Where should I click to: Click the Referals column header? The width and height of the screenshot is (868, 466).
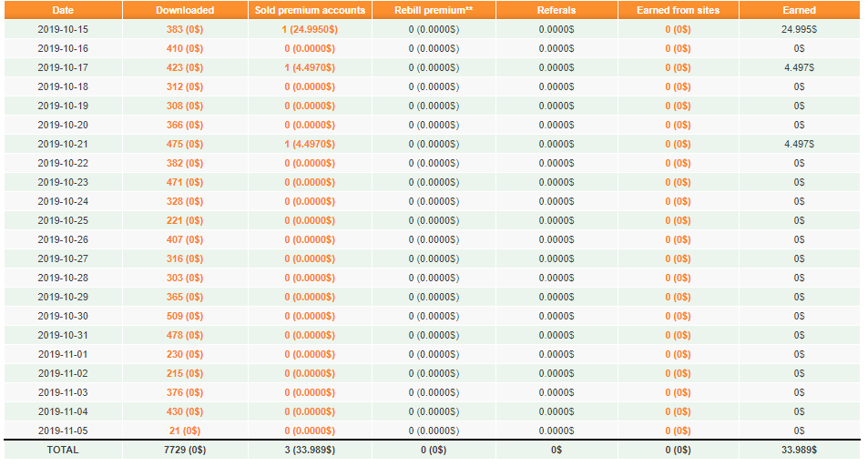[x=557, y=10]
